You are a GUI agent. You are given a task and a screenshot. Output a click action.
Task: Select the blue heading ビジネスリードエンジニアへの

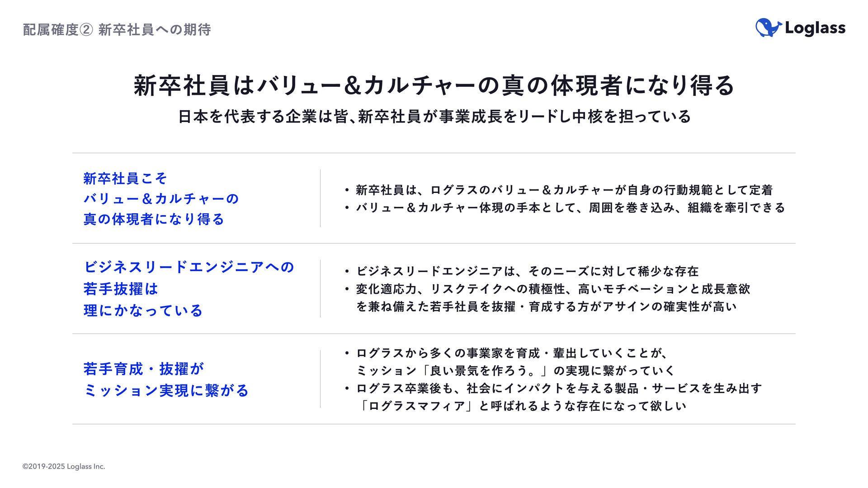(x=189, y=267)
